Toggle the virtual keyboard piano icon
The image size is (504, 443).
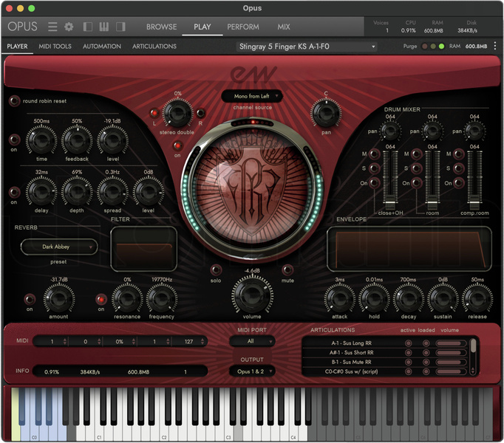(x=103, y=27)
